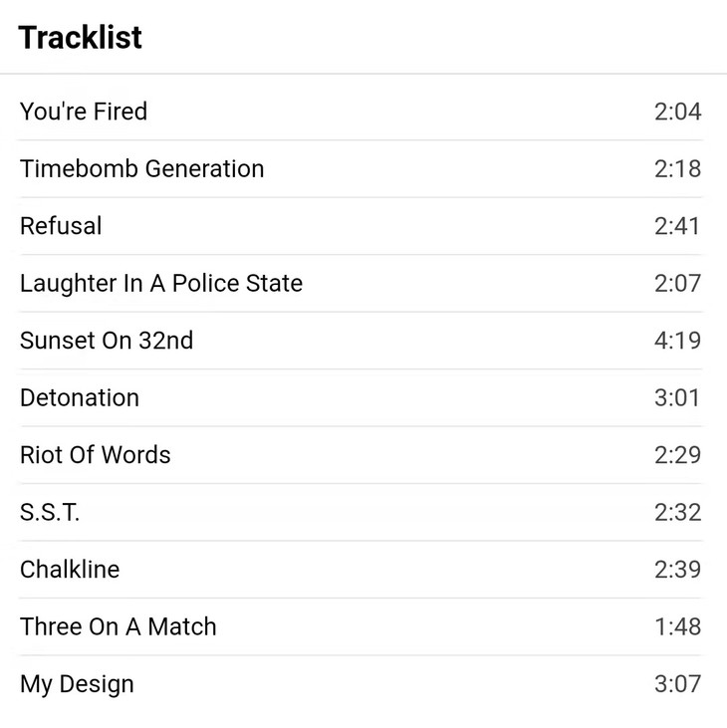Click the 2:18 track duration
Screen dimensions: 727x728
click(677, 168)
